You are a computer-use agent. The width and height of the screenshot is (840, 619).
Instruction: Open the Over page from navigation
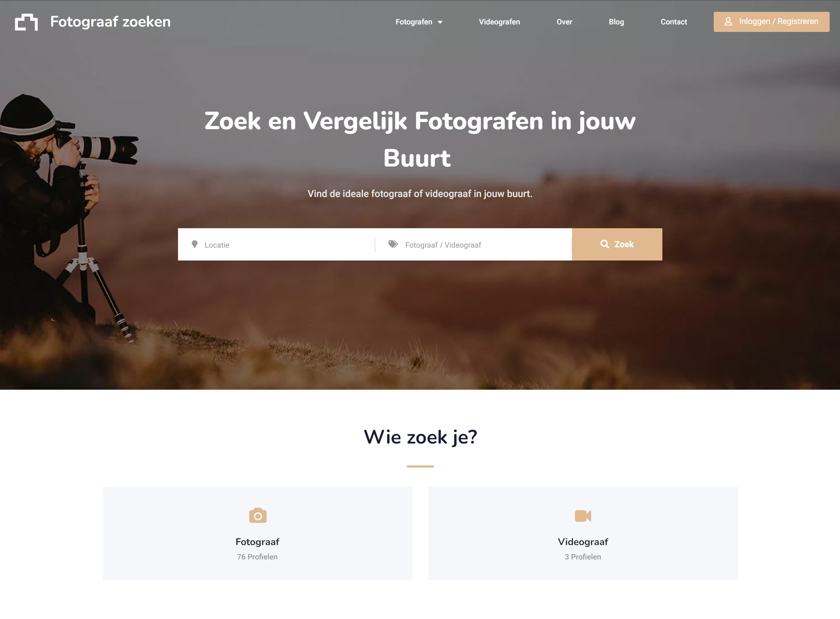click(x=564, y=22)
